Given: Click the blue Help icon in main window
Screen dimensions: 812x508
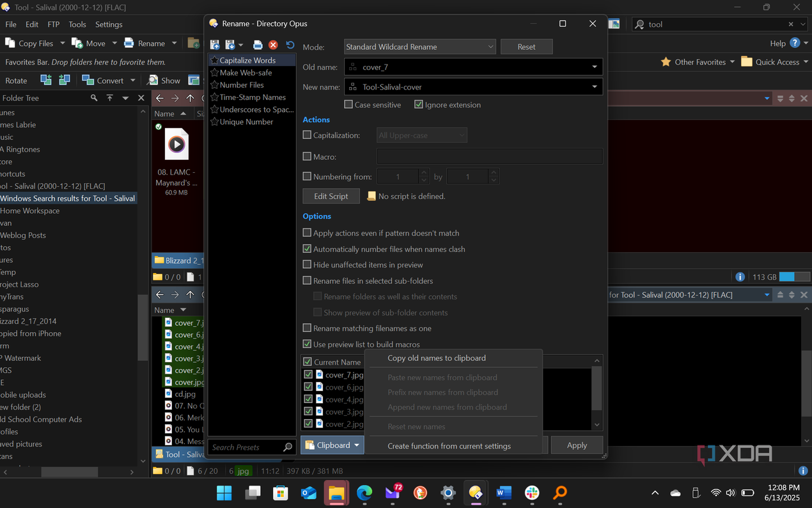Looking at the screenshot, I should pos(795,43).
